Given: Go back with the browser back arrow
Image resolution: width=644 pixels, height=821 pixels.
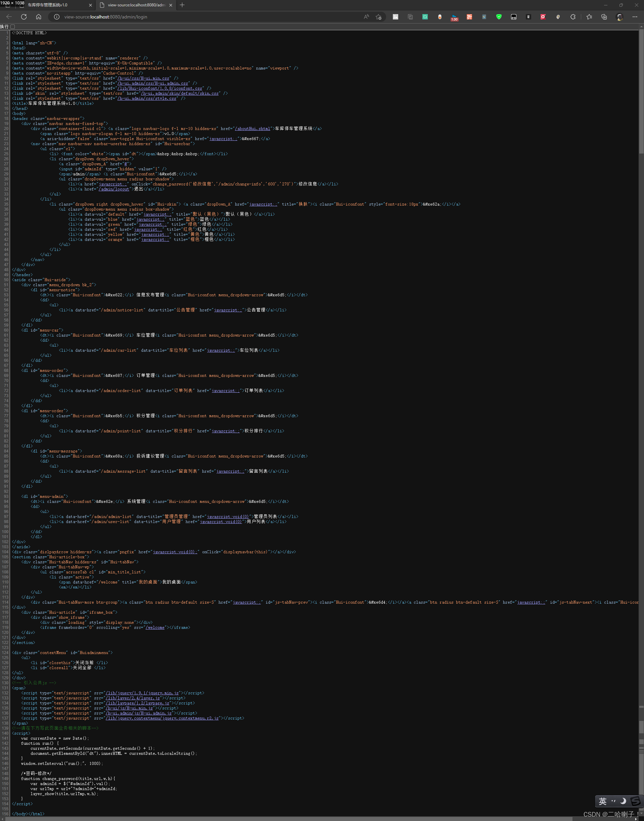Looking at the screenshot, I should click(9, 16).
